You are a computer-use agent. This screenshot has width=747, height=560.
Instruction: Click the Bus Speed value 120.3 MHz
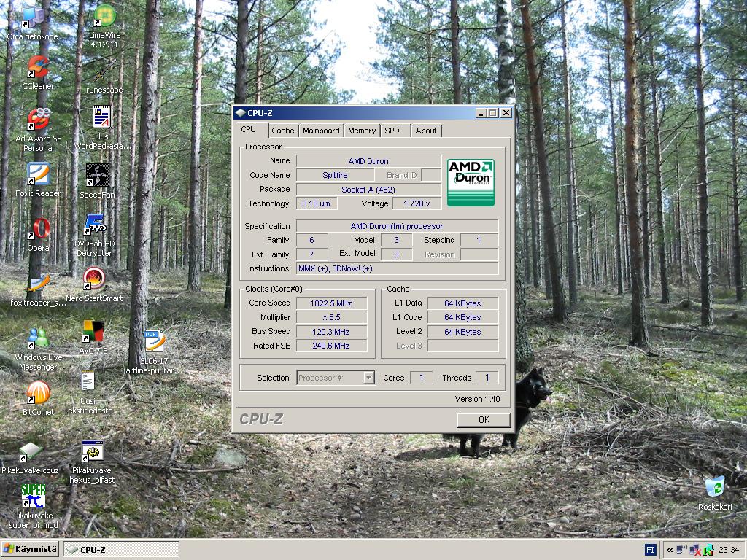coord(331,332)
